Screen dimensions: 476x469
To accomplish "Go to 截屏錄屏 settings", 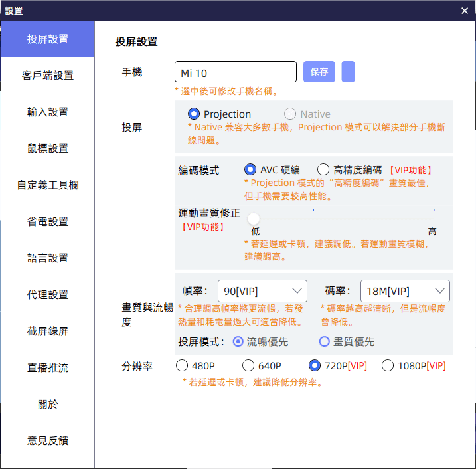I will click(48, 331).
